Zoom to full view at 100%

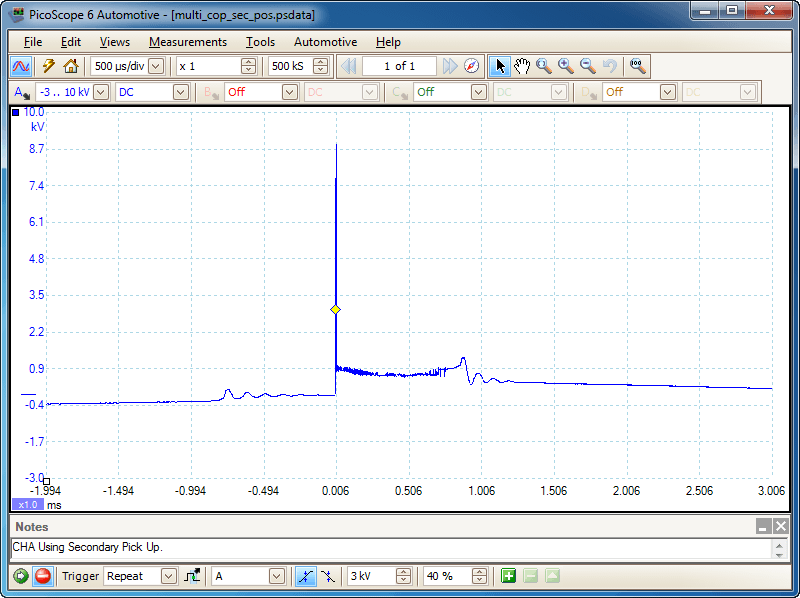638,66
